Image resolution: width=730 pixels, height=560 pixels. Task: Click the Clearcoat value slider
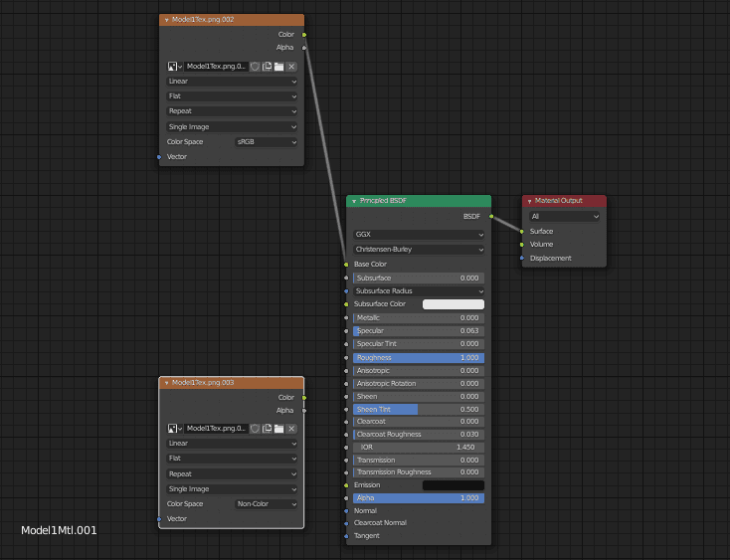(419, 422)
